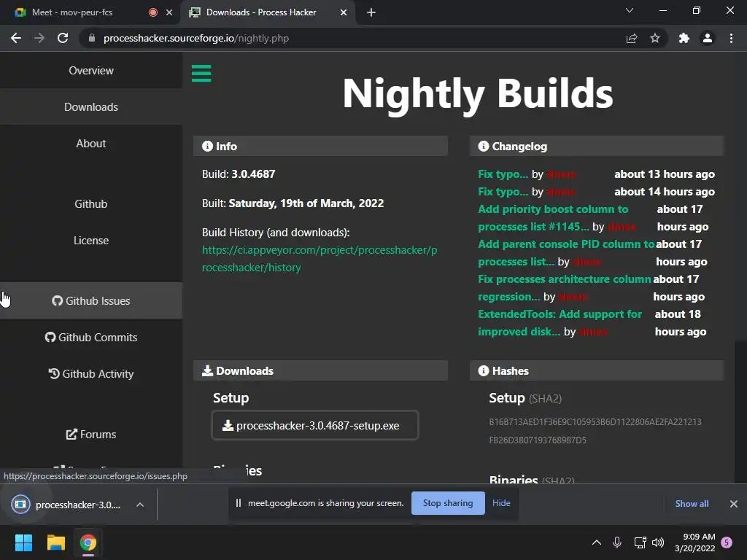
Task: Go back with the browser back arrow
Action: [16, 38]
